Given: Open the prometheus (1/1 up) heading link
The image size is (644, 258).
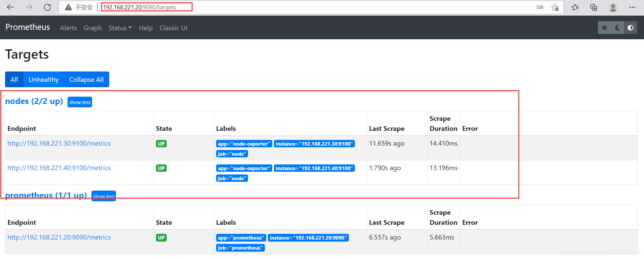Looking at the screenshot, I should [46, 195].
